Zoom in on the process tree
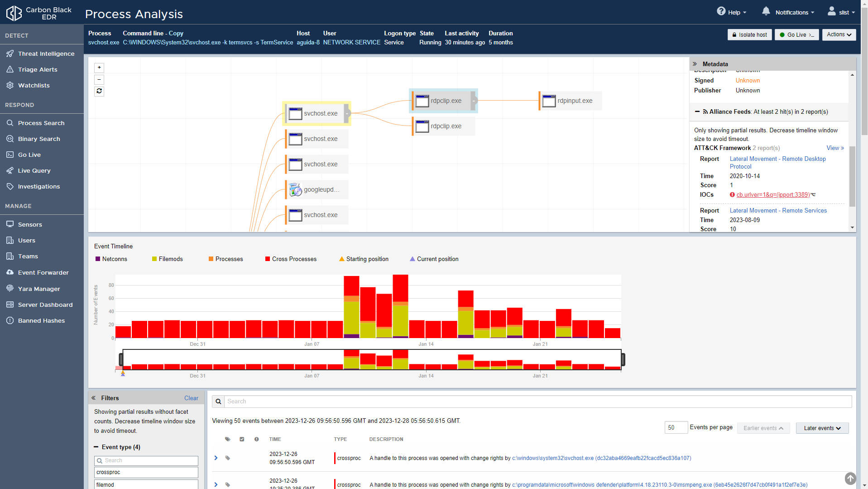 pyautogui.click(x=99, y=68)
